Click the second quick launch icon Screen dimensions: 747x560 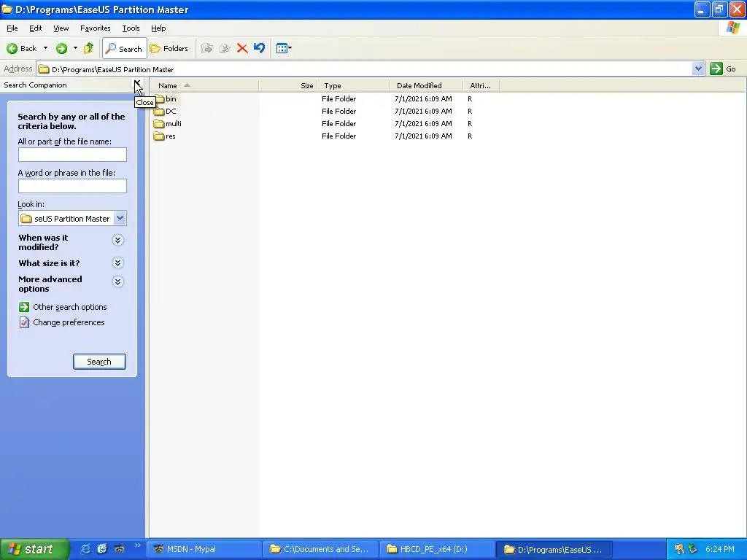pyautogui.click(x=102, y=549)
